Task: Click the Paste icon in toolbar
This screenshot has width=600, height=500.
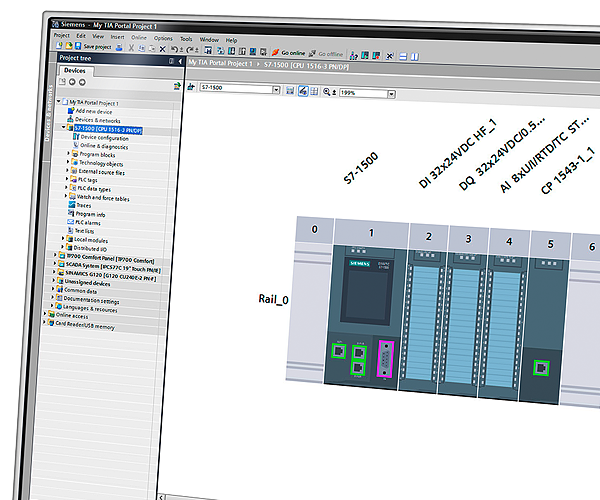Action: (152, 49)
